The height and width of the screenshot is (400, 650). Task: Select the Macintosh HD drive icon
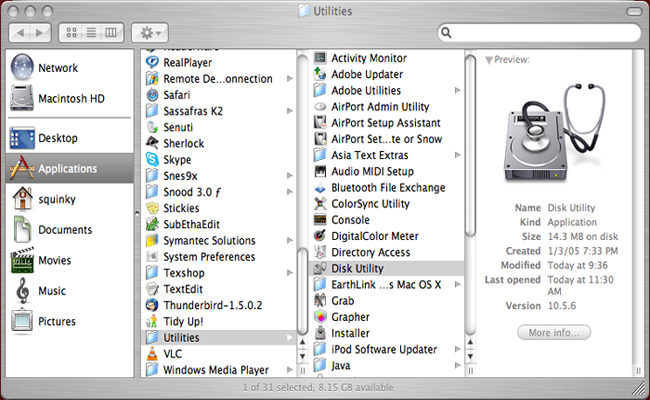click(22, 98)
